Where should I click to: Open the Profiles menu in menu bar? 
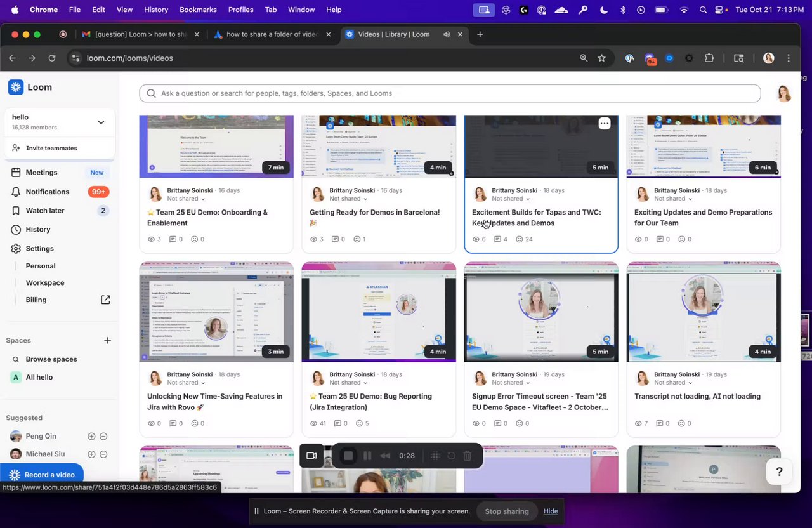click(x=240, y=10)
